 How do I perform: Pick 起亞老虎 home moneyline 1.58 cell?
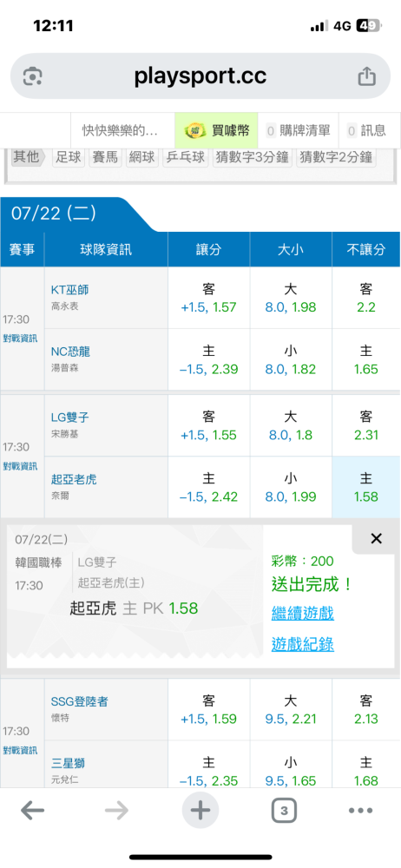tap(365, 488)
